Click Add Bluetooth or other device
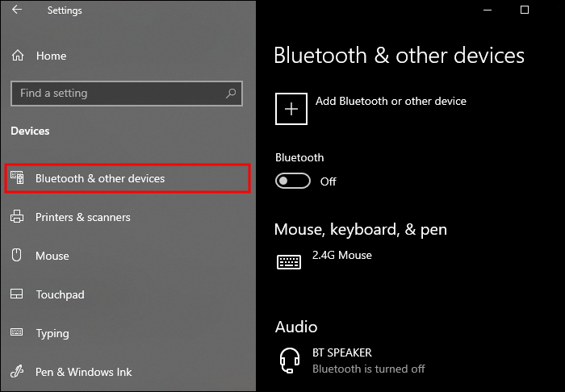The height and width of the screenshot is (392, 565). (391, 101)
